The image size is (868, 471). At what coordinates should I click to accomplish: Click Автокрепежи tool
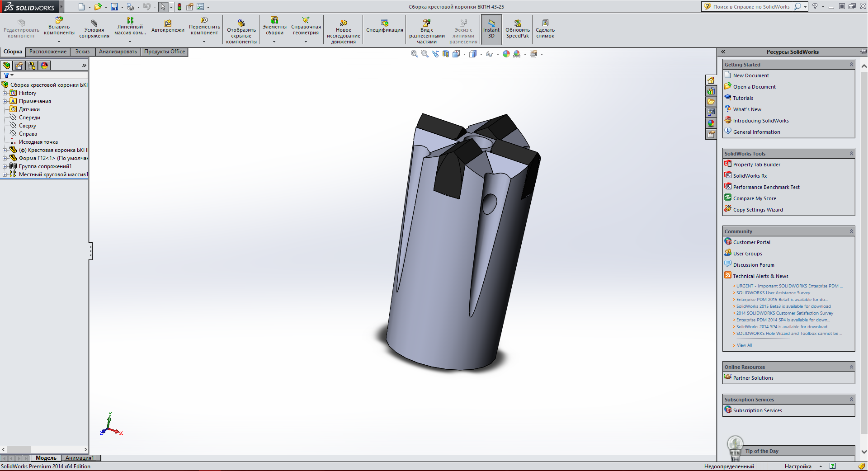point(168,26)
